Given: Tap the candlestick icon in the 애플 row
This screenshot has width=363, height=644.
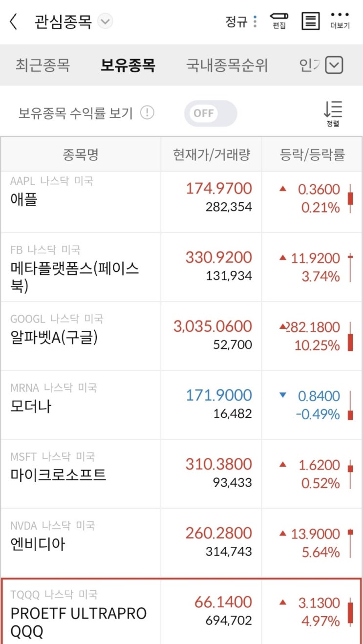Looking at the screenshot, I should (x=350, y=198).
